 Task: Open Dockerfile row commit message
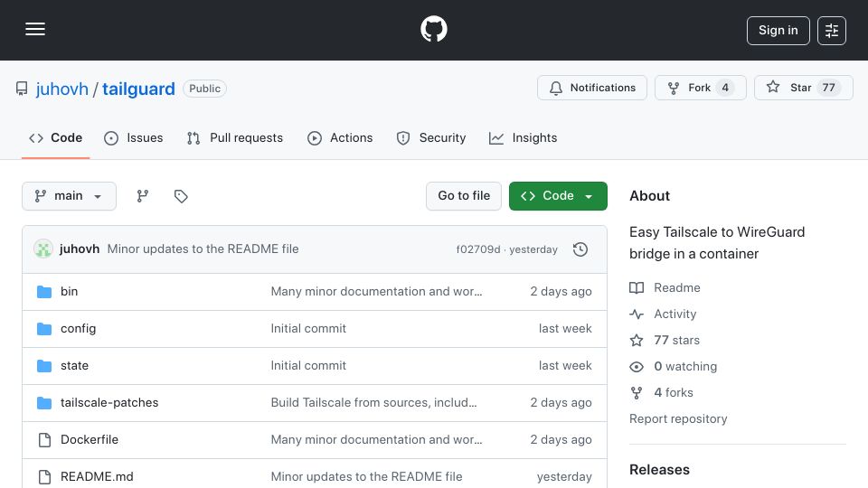[376, 440]
